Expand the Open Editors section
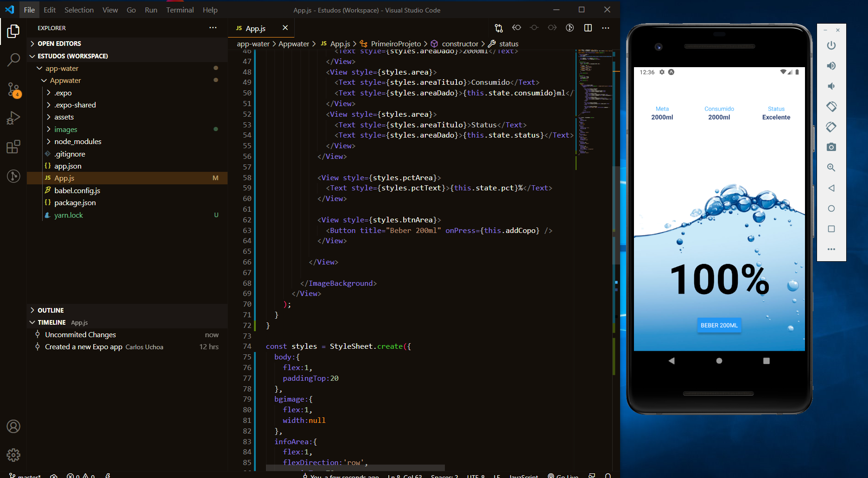This screenshot has width=868, height=478. 127,44
